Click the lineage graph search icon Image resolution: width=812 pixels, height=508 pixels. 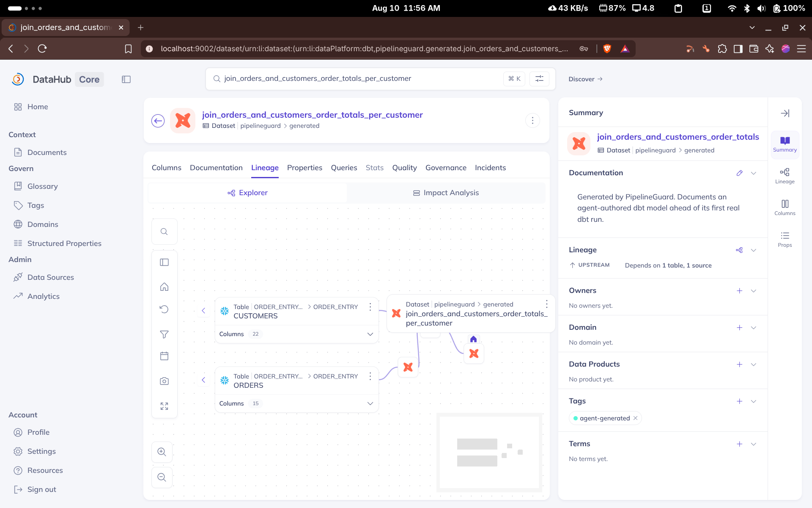[x=164, y=232]
